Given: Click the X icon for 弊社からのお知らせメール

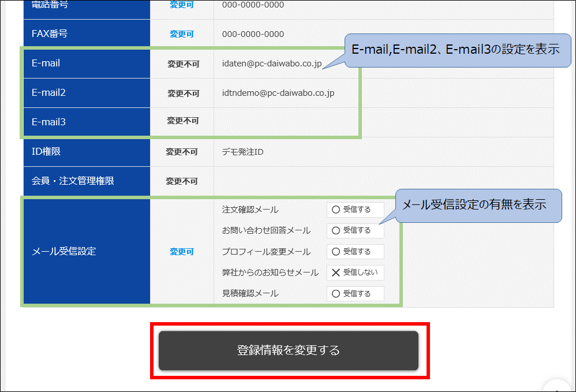Looking at the screenshot, I should click(x=336, y=272).
